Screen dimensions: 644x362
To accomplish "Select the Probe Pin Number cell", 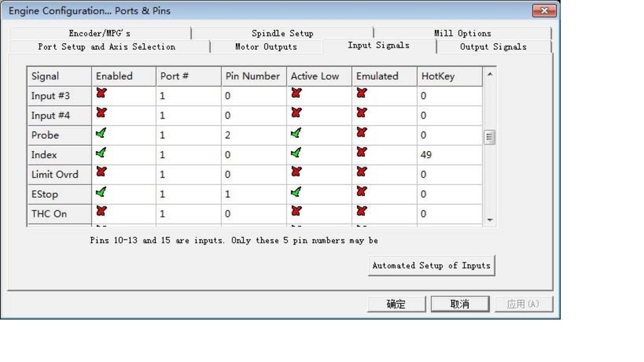I will tap(254, 135).
